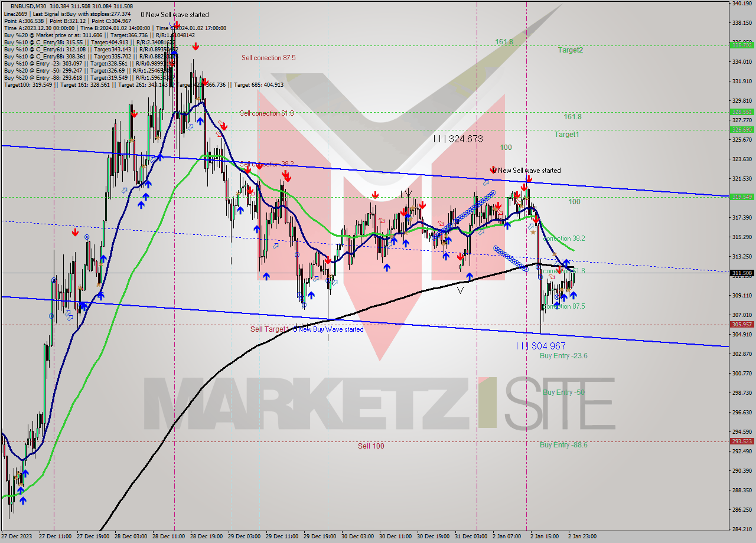
Task: Click the 309.110 price axis label
Action: click(742, 296)
